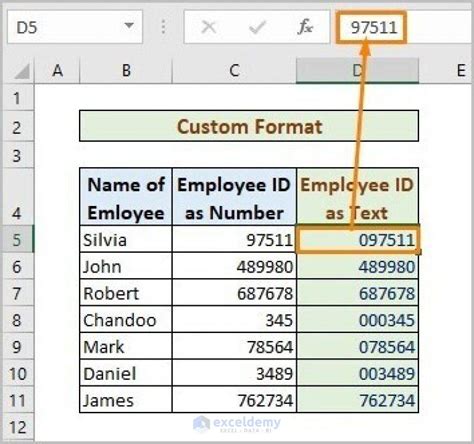Select cell with number 345
The height and width of the screenshot is (444, 474).
pos(234,319)
